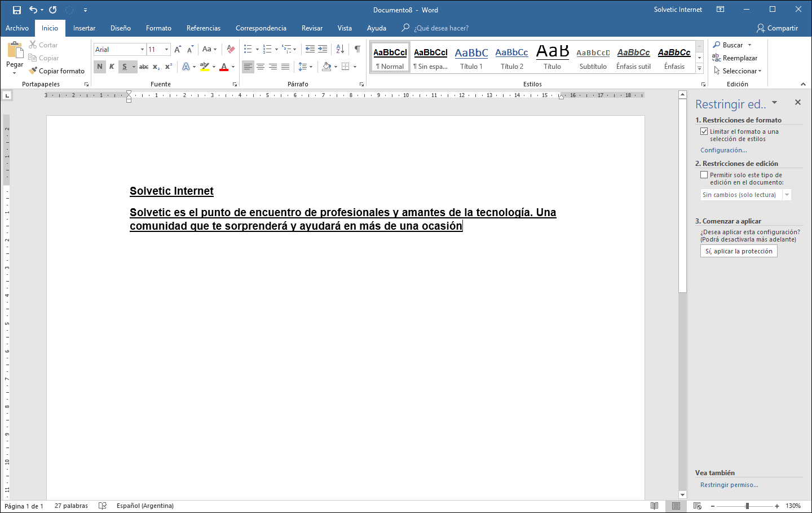Apply text highlight color
This screenshot has width=812, height=513.
pos(205,67)
